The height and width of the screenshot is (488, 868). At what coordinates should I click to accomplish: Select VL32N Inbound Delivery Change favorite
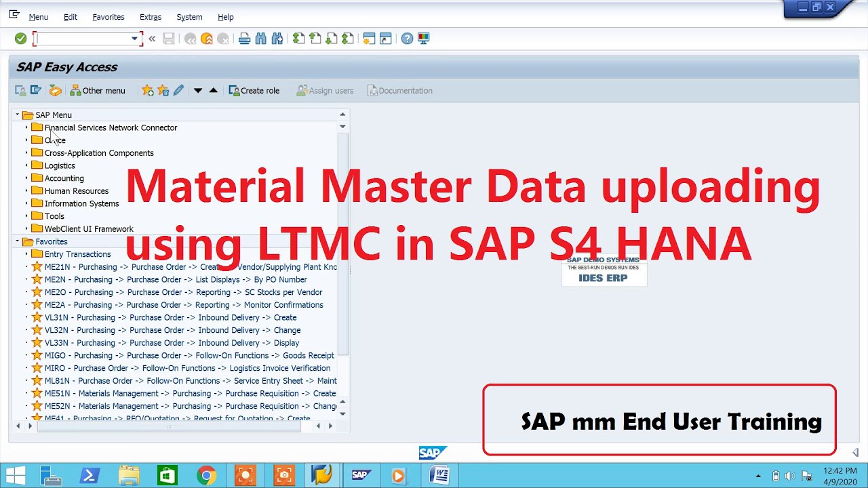click(x=172, y=330)
